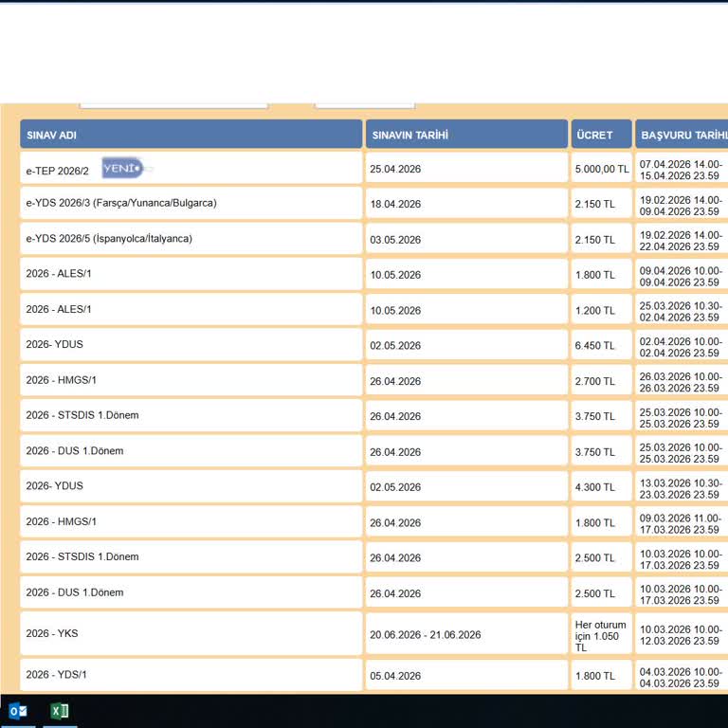The height and width of the screenshot is (728, 728).
Task: Select the 2026 - YDS/1 exam name
Action: (57, 675)
